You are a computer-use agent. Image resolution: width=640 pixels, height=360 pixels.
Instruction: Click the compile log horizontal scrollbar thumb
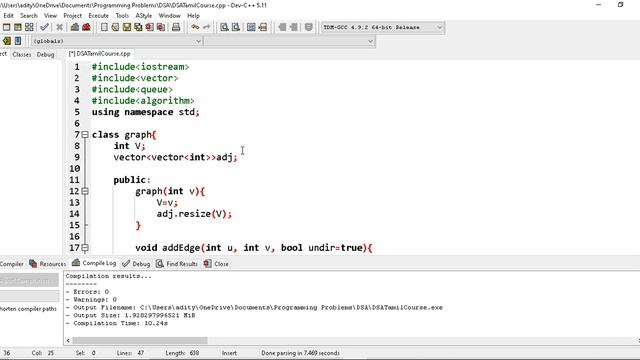pos(140,340)
